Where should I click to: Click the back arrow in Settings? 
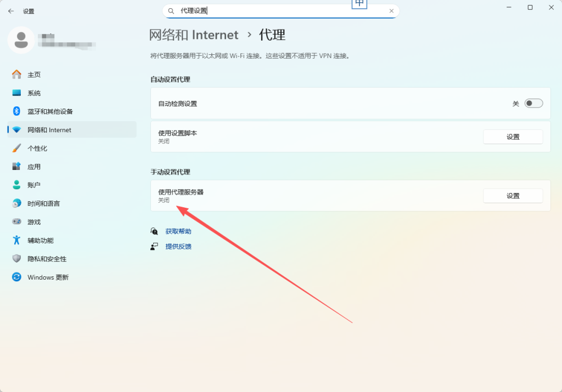coord(11,11)
